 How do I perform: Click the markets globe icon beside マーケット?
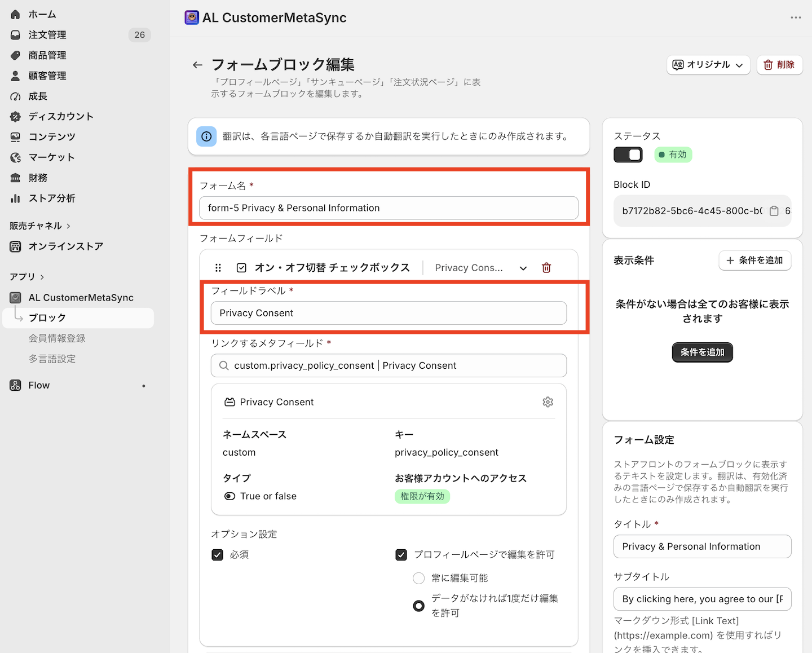click(x=15, y=157)
